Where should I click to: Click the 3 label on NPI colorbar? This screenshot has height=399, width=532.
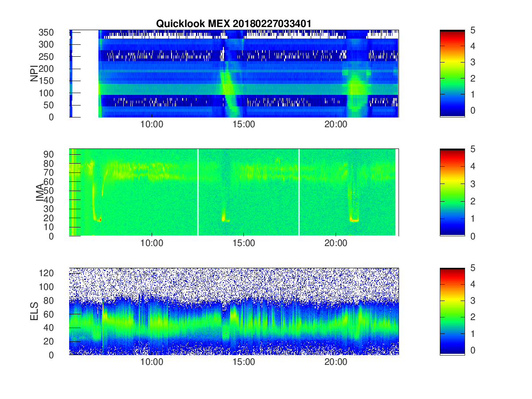[x=473, y=62]
